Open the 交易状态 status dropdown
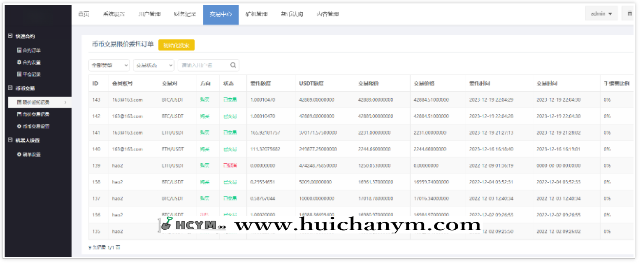 pos(153,65)
